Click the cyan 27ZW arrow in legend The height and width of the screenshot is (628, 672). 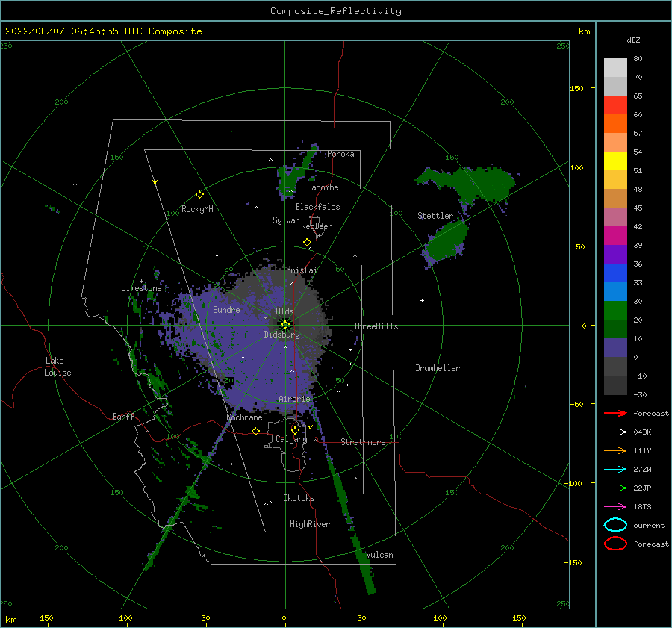[615, 470]
